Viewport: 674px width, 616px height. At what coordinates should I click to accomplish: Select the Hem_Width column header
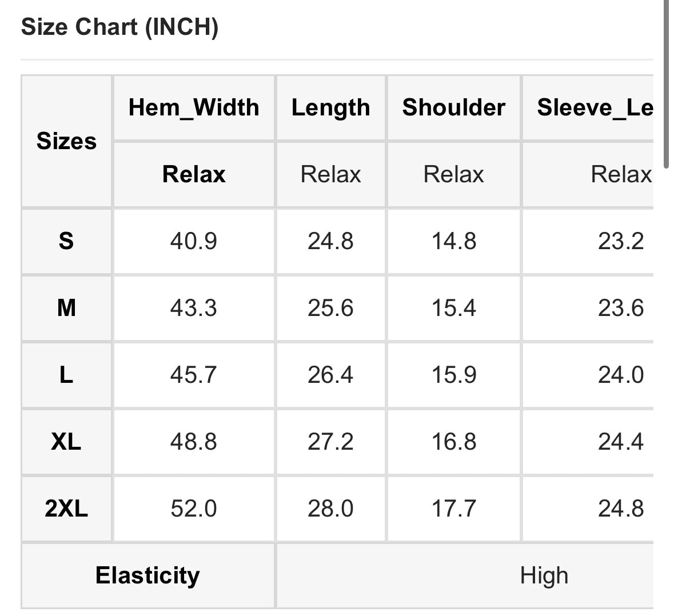tap(194, 107)
